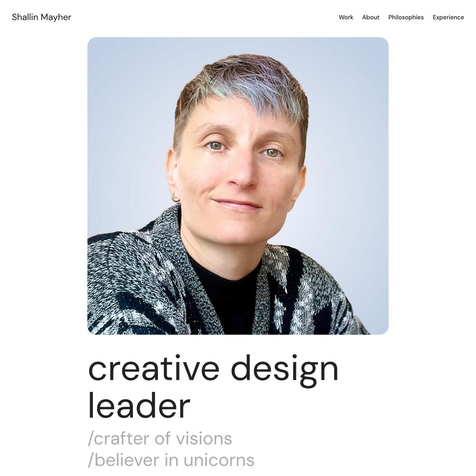Click the gold earring in the portrait

(175, 198)
